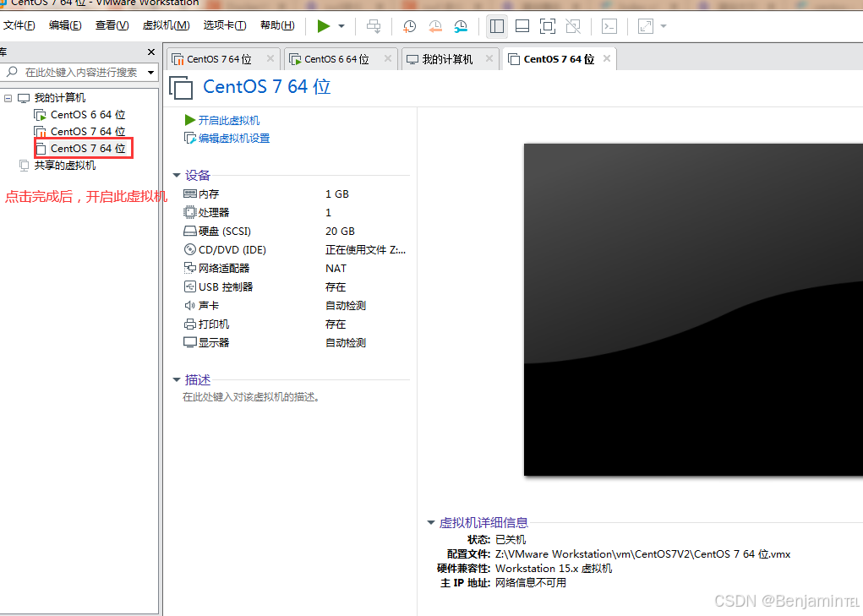Click the CD/DVD (IDE) disc icon
Screen dimensions: 863x616
190,250
